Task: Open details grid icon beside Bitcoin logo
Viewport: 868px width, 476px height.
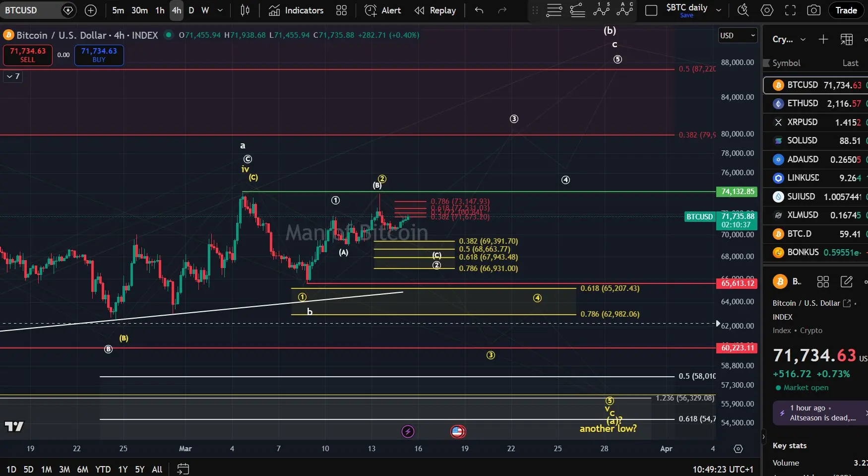Action: [x=823, y=282]
